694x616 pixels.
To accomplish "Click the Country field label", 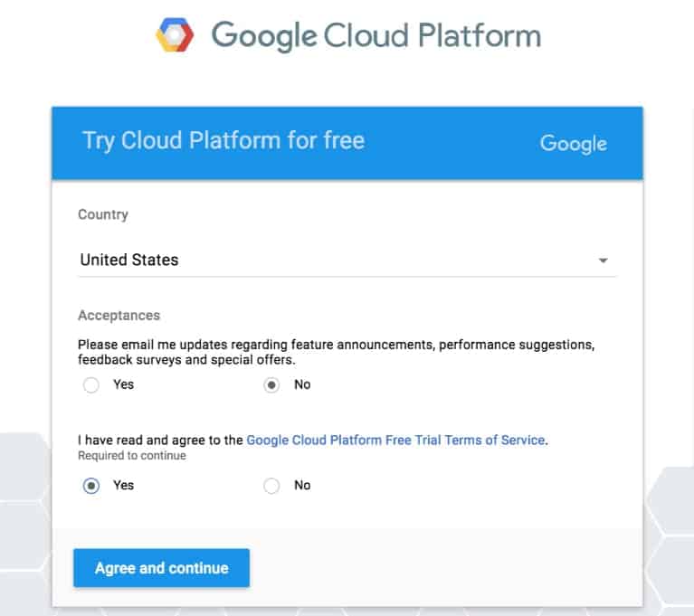I will coord(103,214).
